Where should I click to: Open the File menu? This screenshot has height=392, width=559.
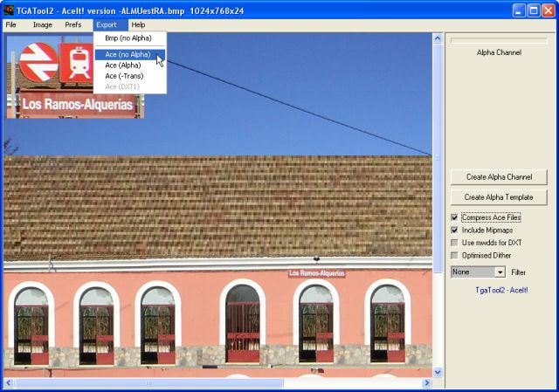(11, 24)
